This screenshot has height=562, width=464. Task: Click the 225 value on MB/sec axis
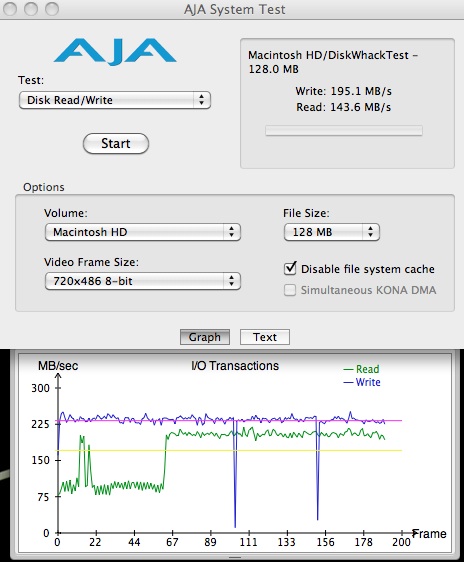[x=40, y=424]
